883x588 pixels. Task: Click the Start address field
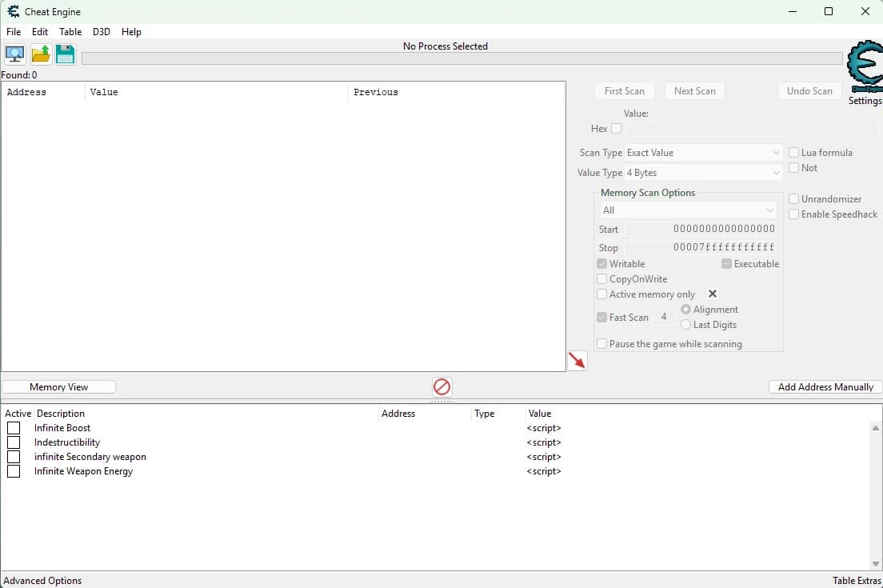point(701,229)
